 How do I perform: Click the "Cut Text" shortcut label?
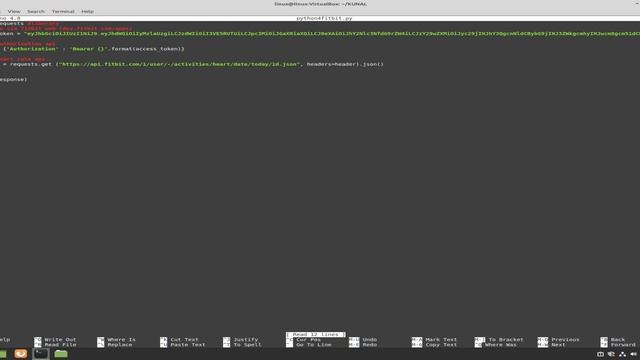[184, 340]
